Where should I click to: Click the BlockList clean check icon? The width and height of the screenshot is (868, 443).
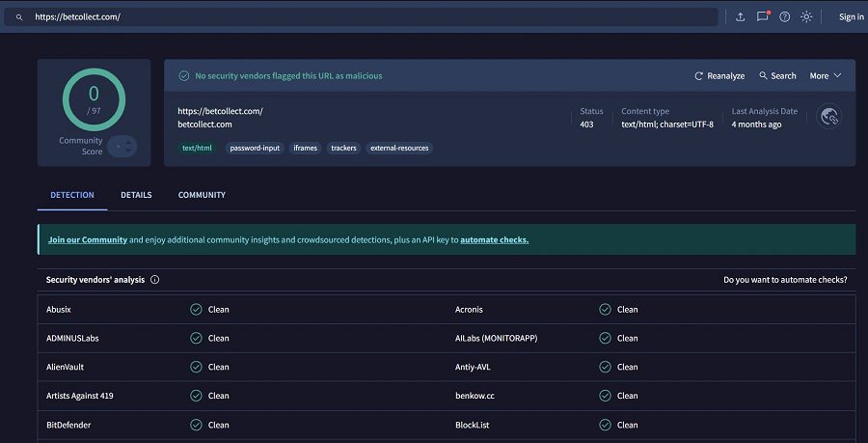(605, 426)
